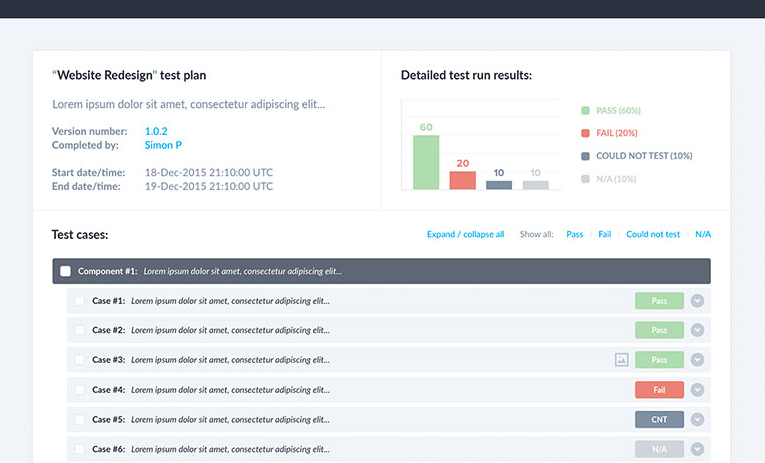Select the Component #1 header row text

(210, 271)
